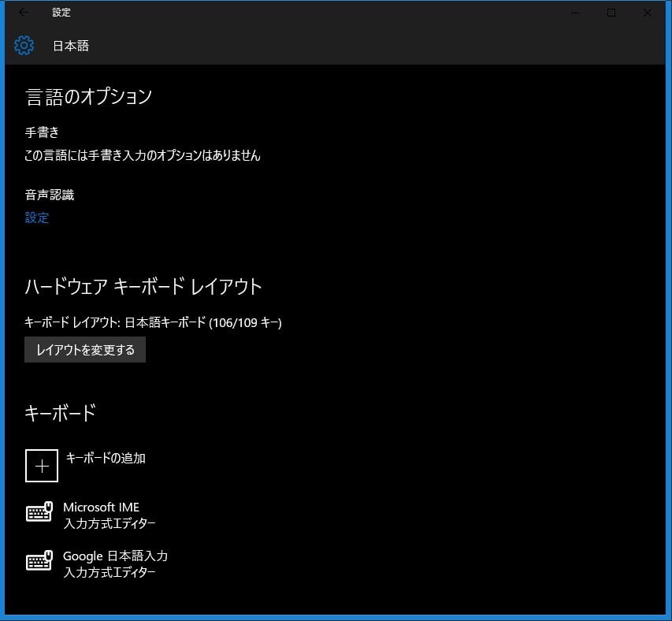Image resolution: width=672 pixels, height=621 pixels.
Task: Maximize the 設定 window
Action: (x=611, y=13)
